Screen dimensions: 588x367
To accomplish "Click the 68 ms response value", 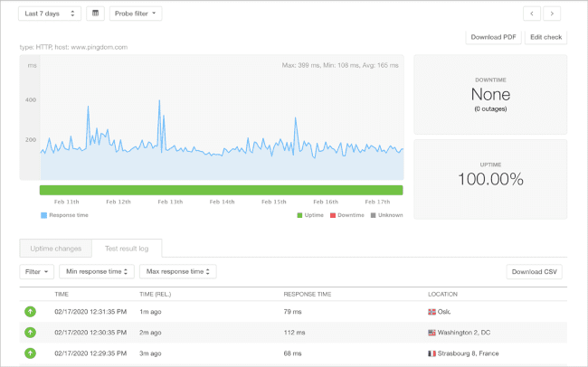I will [292, 353].
